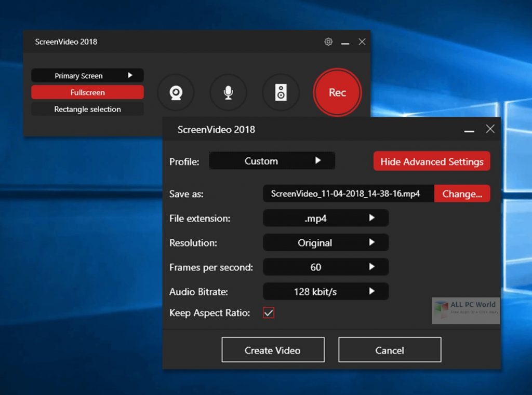
Task: Cancel the video export dialog
Action: click(x=390, y=350)
